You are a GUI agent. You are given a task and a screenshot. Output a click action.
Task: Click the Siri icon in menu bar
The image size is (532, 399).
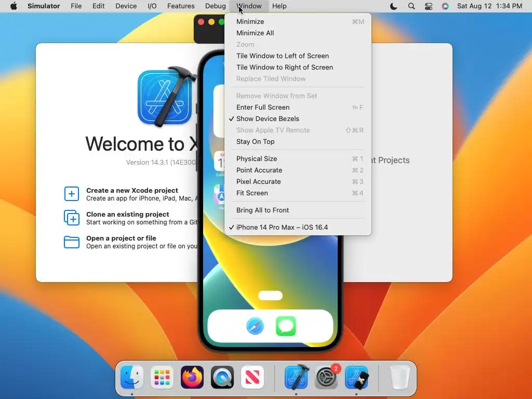click(x=445, y=6)
